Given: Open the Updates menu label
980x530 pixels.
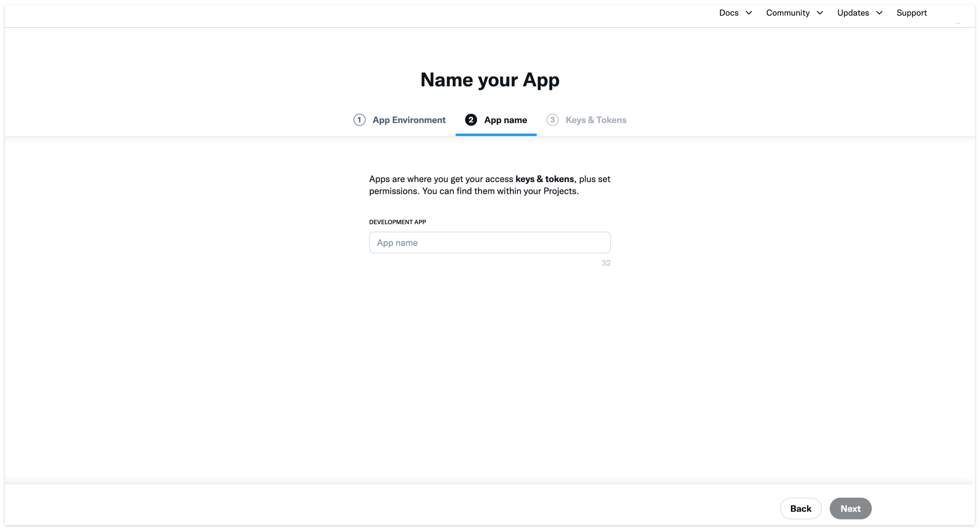Looking at the screenshot, I should coord(853,13).
